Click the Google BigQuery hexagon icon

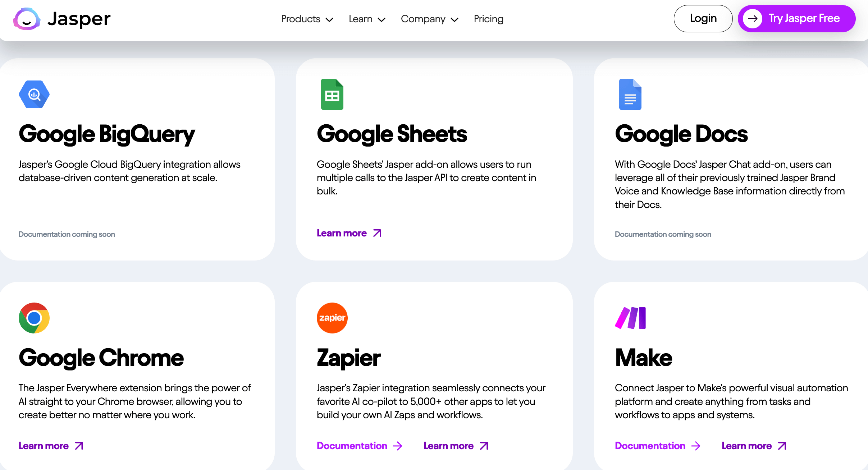click(34, 95)
